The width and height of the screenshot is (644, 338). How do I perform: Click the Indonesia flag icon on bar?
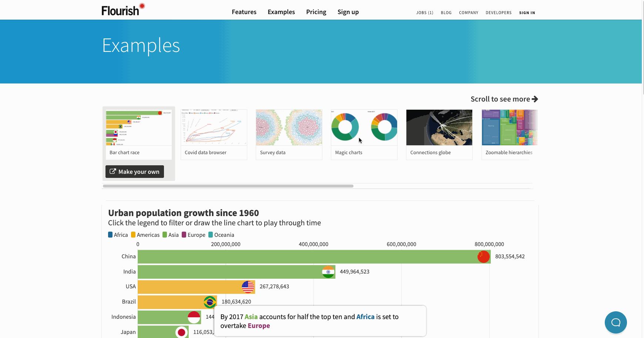click(x=194, y=317)
